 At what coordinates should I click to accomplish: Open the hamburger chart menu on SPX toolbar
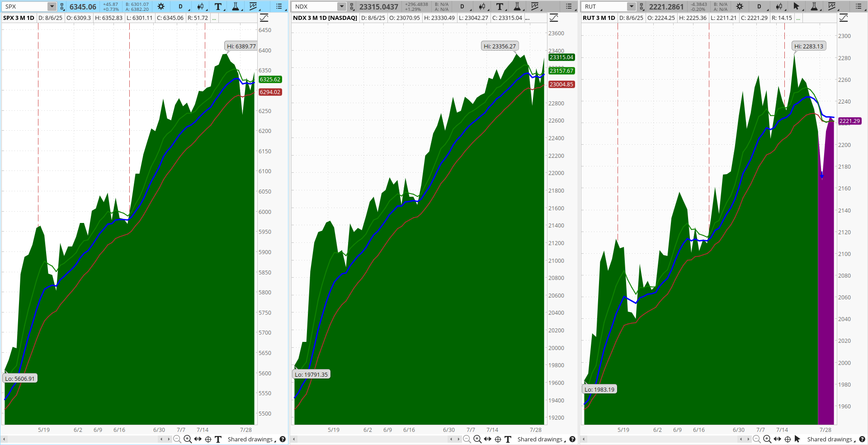click(279, 7)
